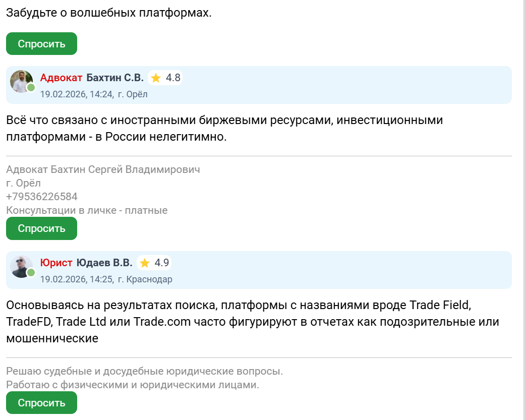Click the red Юрист label

tap(56, 263)
